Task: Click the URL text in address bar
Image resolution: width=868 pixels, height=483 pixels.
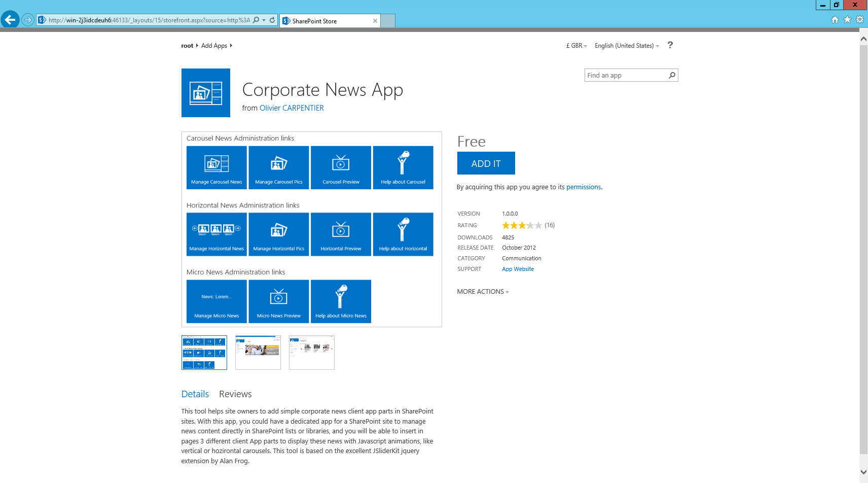Action: pos(149,20)
